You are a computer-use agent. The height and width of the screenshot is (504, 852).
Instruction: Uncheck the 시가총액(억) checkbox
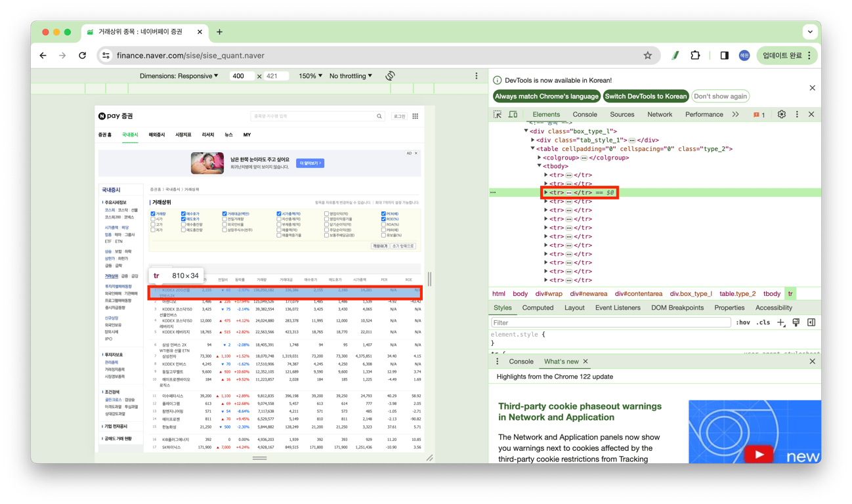[x=279, y=214]
